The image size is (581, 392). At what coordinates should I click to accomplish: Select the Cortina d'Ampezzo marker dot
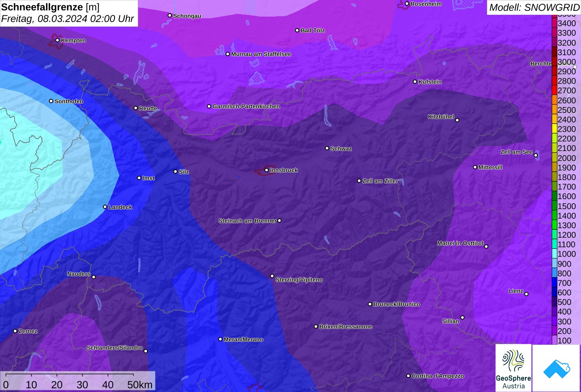click(x=408, y=376)
